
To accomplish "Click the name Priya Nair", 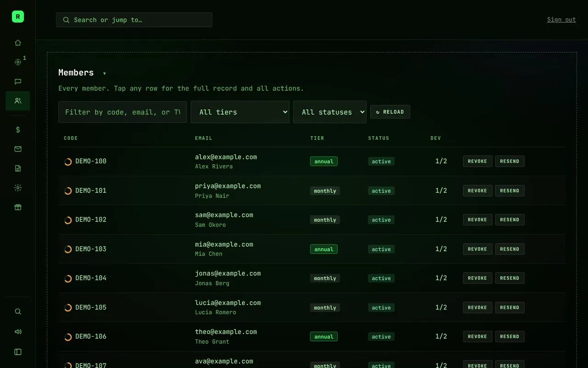I will (x=212, y=195).
